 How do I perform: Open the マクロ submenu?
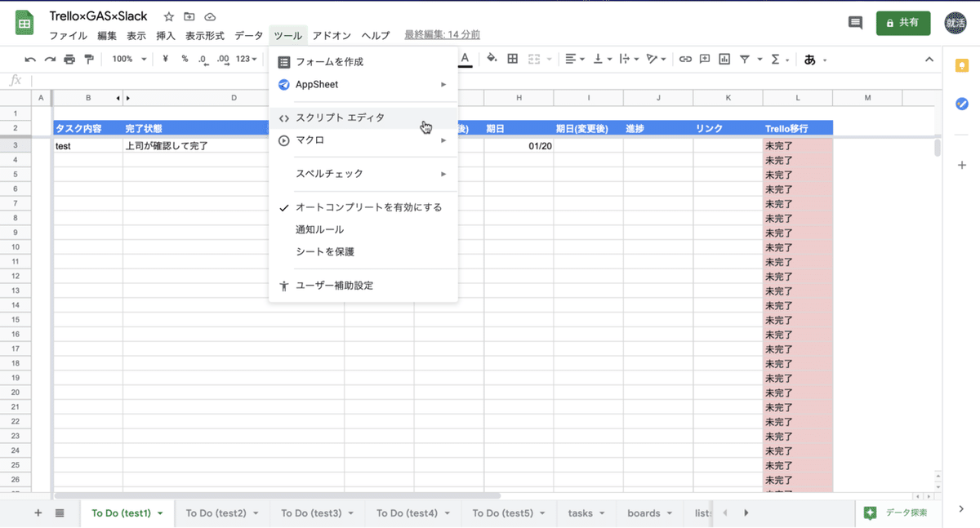[x=363, y=140]
